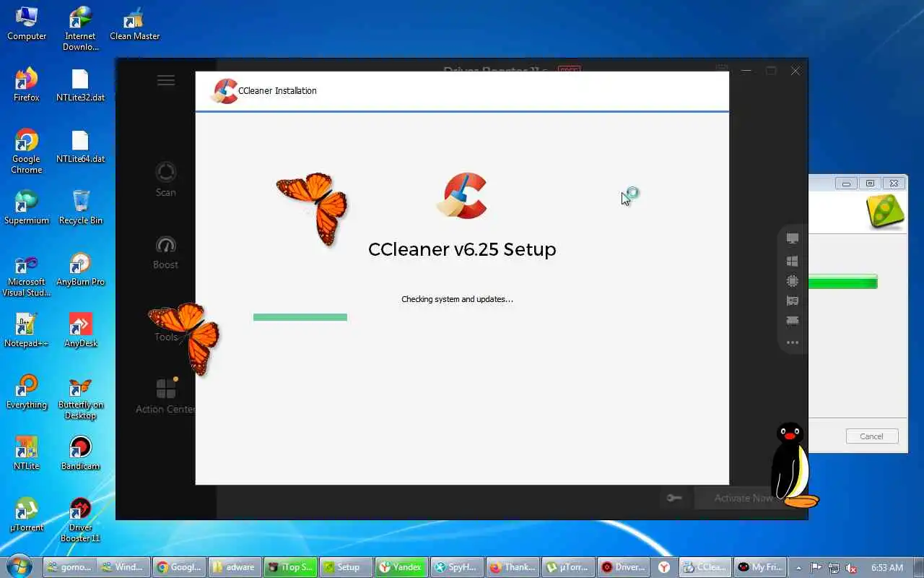
Task: Launch the AnyDesk desktop shortcut
Action: tap(80, 331)
